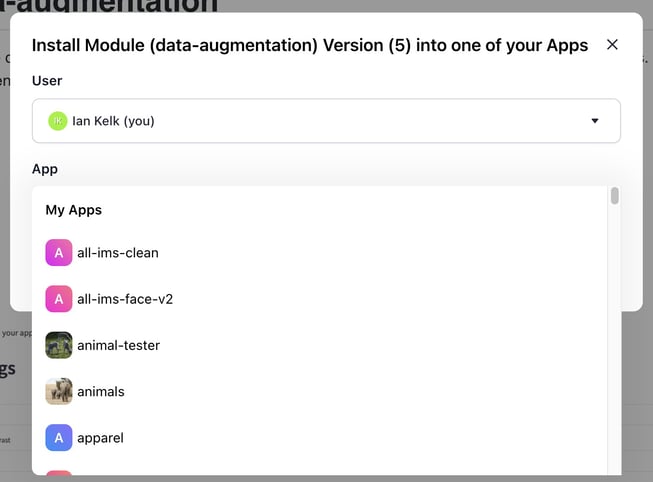Click the partially visible app icon below apparel
653x482 pixels.
click(x=59, y=476)
